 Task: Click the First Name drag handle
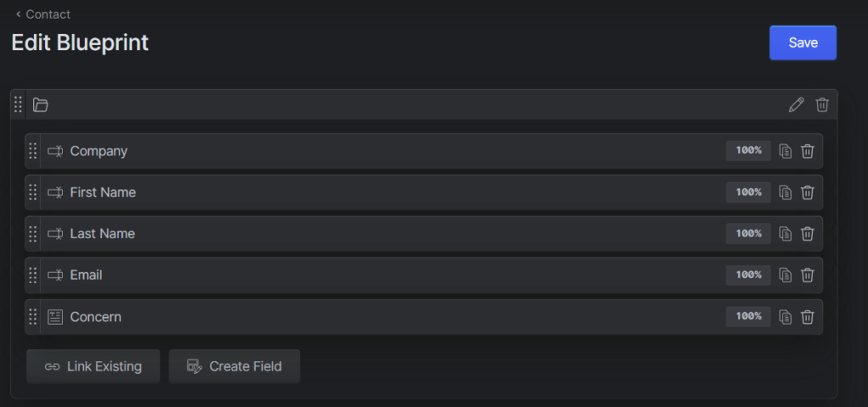[x=33, y=192]
